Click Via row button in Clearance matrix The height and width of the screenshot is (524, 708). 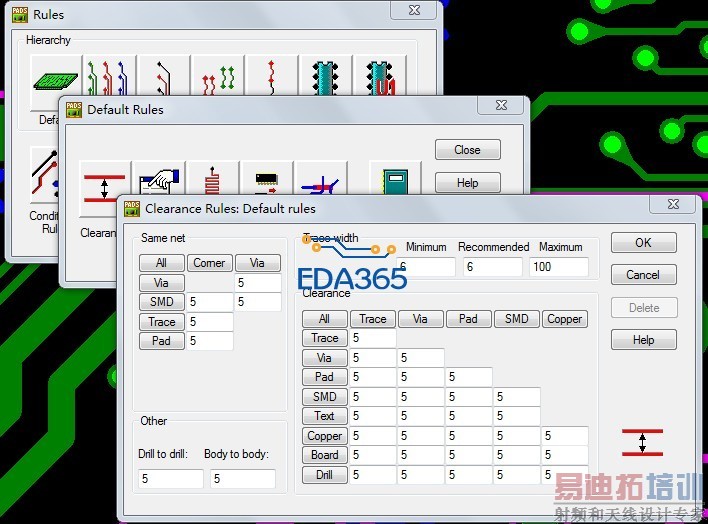325,358
